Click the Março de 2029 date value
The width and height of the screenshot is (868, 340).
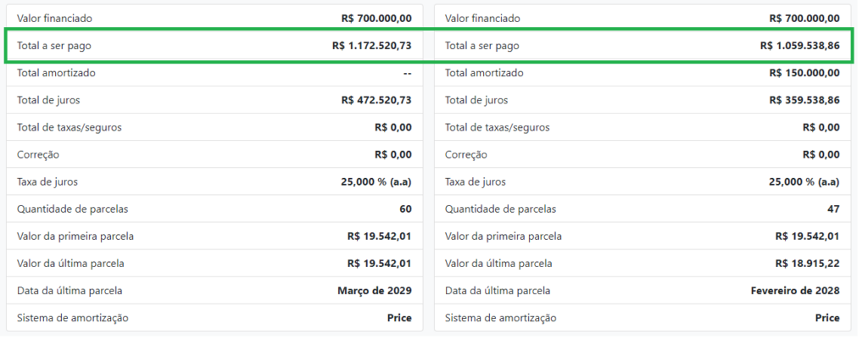(x=375, y=291)
